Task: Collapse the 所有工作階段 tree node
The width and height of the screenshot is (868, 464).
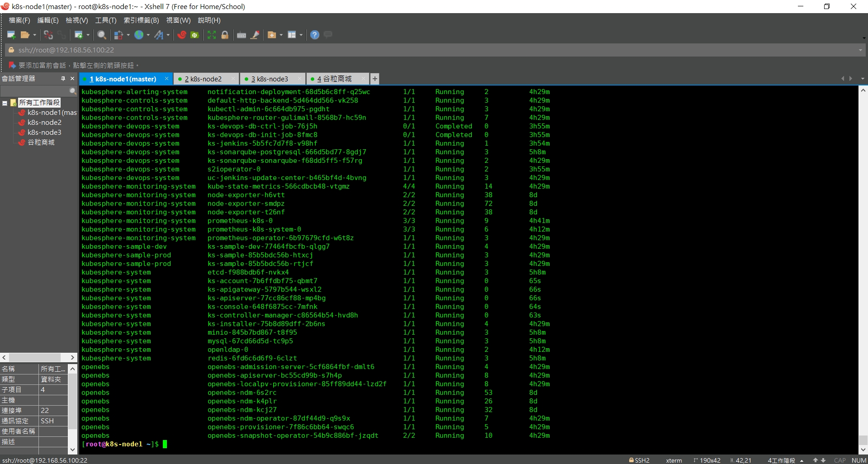Action: click(x=5, y=103)
